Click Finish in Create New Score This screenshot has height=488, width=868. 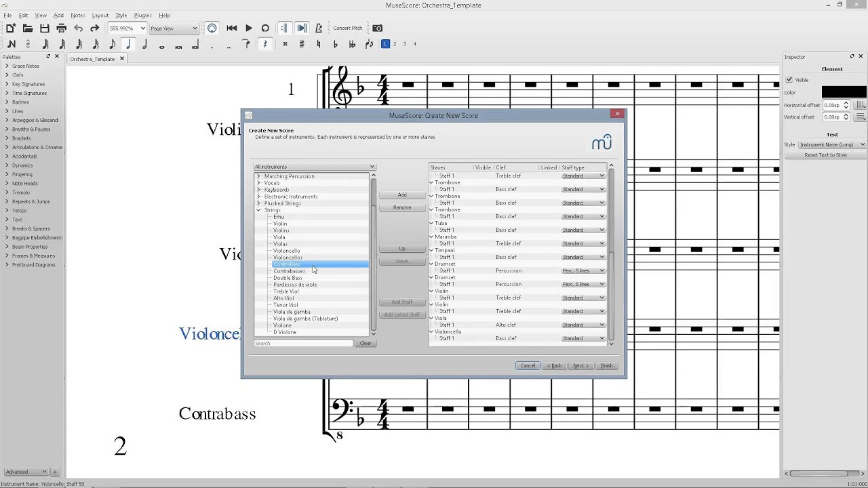coord(606,366)
